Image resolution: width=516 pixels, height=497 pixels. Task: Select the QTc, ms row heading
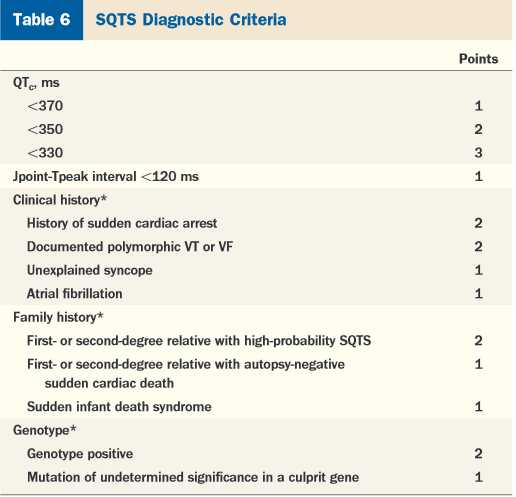(x=36, y=83)
